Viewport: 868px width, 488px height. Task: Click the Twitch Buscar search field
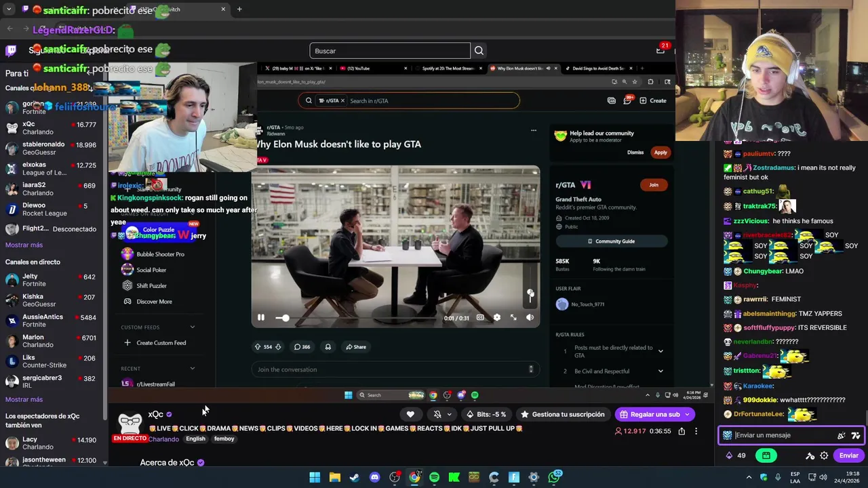pyautogui.click(x=390, y=51)
